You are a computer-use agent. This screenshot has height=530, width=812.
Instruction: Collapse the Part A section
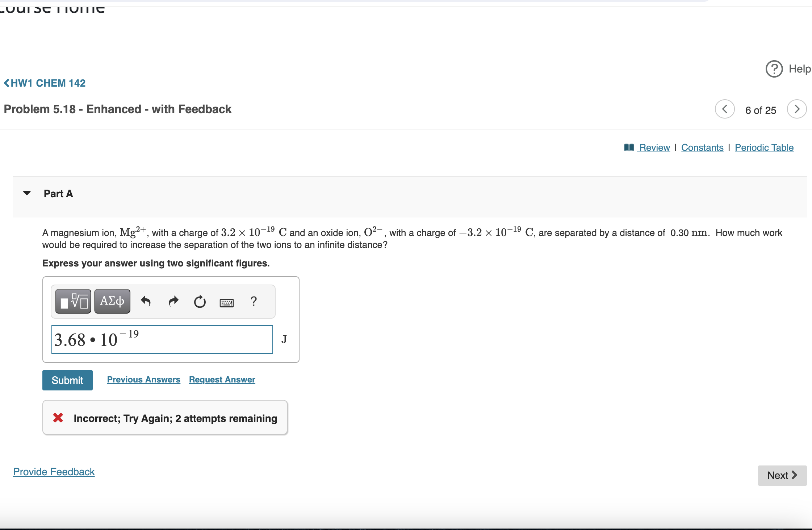[27, 193]
